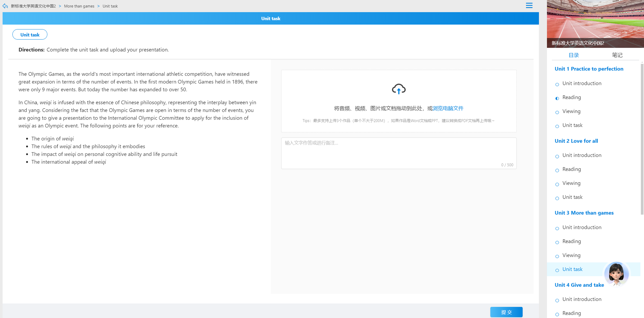Click the circle icon beside Unit 2 Unit introduction
644x318 pixels.
pyautogui.click(x=557, y=156)
